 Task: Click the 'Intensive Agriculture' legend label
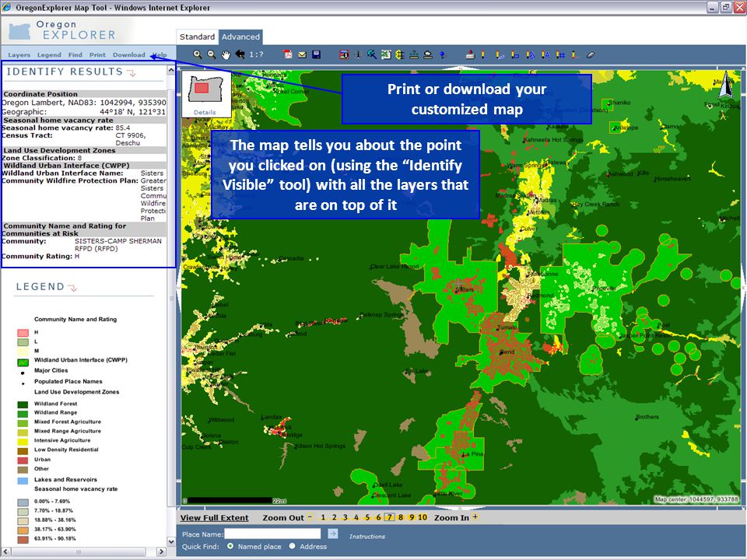click(62, 440)
